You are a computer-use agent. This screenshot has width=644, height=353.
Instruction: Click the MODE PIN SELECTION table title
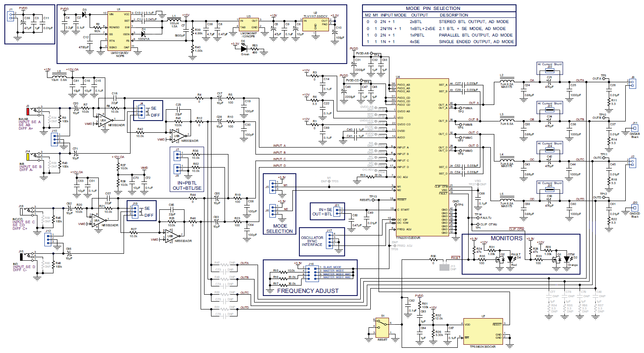[x=433, y=8]
